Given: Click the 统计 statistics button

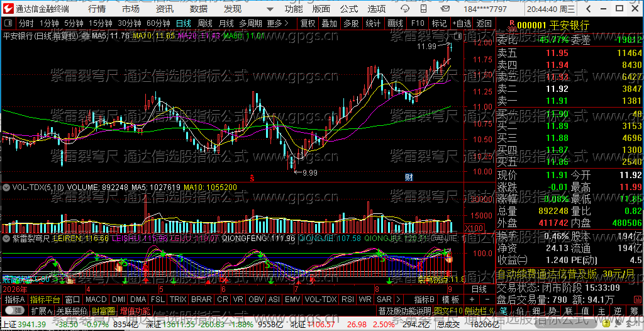Looking at the screenshot, I should tap(373, 23).
